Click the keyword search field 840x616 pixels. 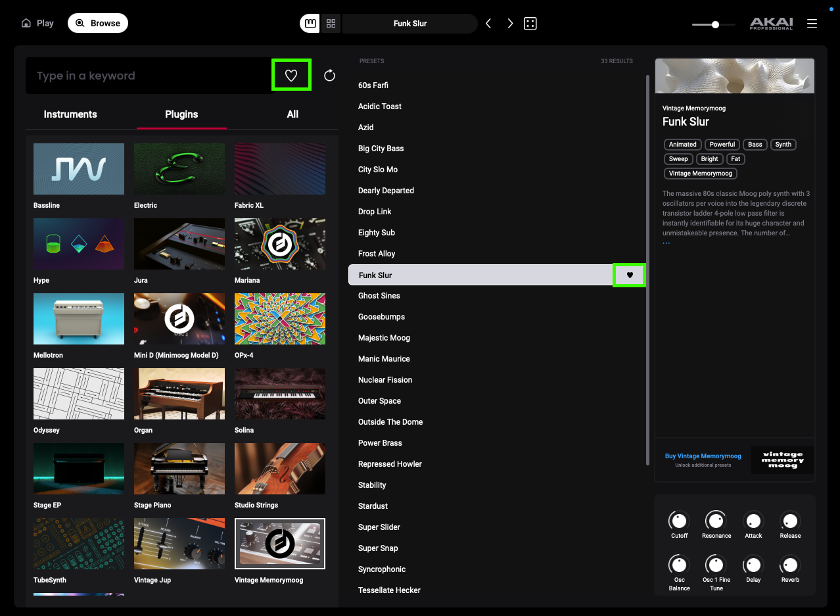tap(148, 76)
